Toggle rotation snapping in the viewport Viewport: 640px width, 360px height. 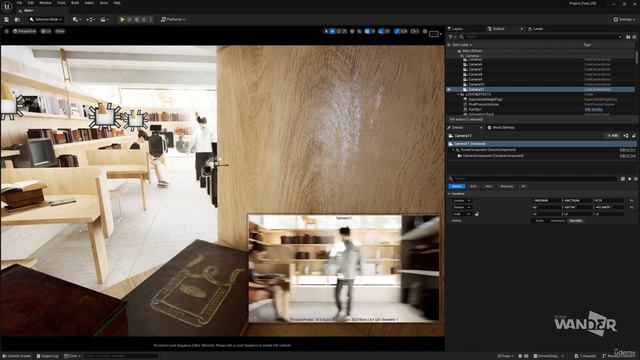click(381, 31)
